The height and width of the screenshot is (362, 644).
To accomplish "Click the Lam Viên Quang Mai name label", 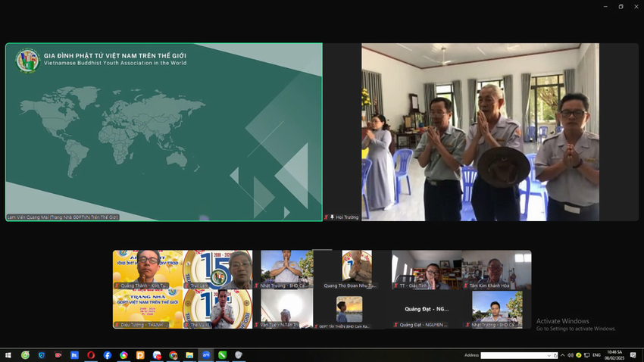I will tap(63, 217).
